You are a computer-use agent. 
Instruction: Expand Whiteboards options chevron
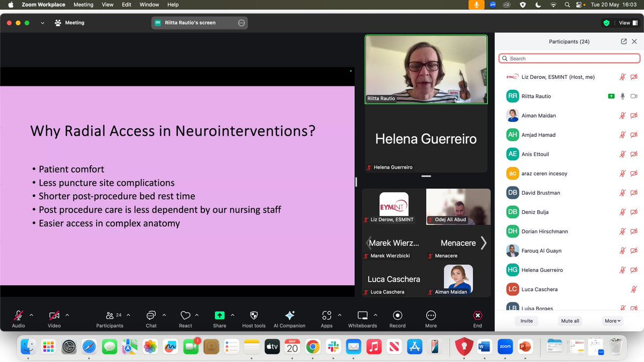click(375, 315)
